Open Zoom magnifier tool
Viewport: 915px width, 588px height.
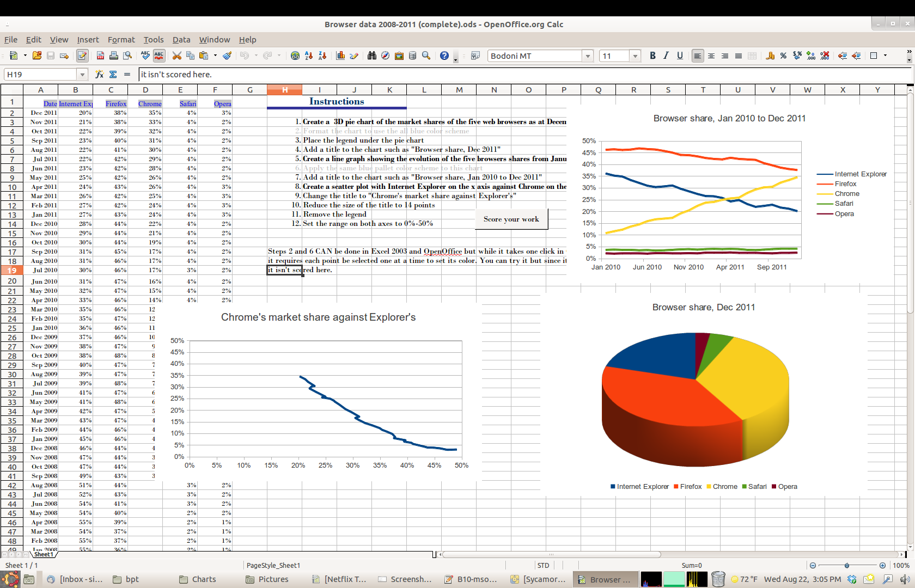tap(426, 56)
